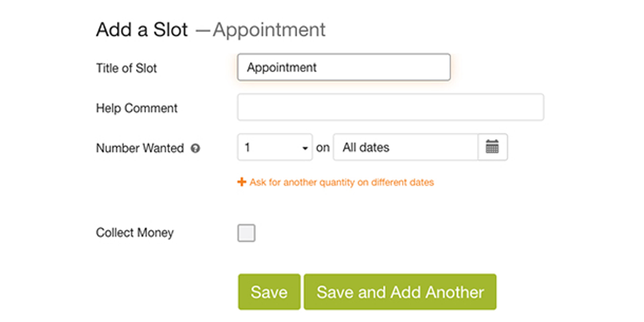
Task: Click the All dates field
Action: (405, 147)
